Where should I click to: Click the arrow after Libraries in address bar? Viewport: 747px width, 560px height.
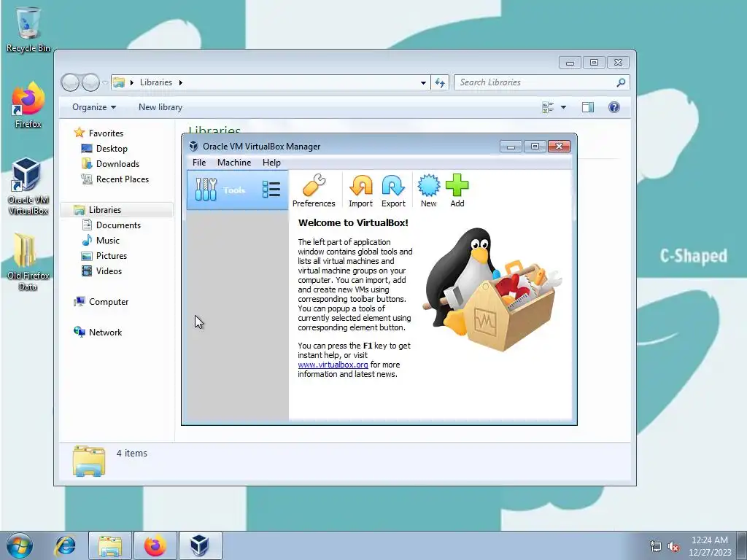(x=181, y=82)
